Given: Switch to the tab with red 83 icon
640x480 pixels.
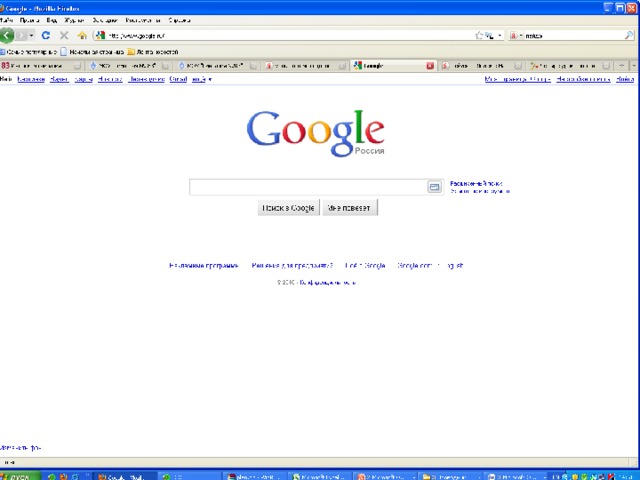Looking at the screenshot, I should click(41, 66).
